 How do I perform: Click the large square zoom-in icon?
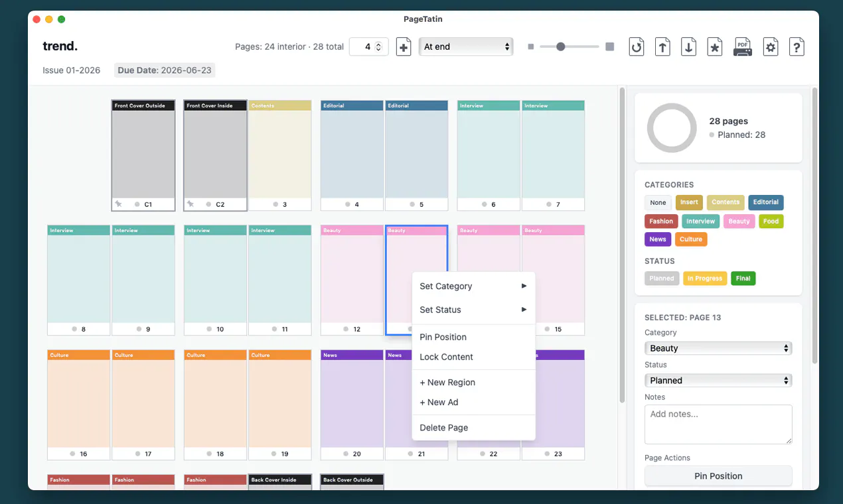pyautogui.click(x=610, y=47)
